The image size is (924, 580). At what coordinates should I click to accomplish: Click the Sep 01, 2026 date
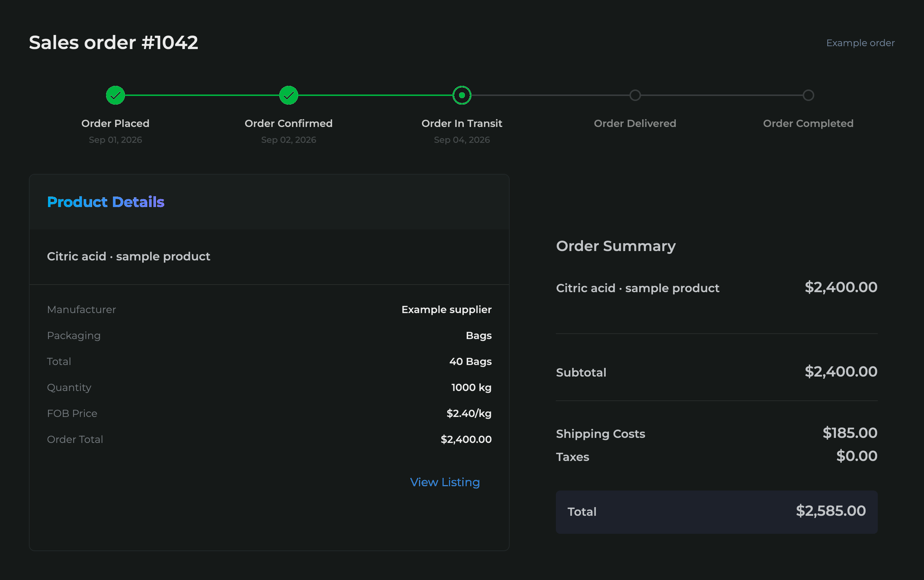tap(115, 140)
